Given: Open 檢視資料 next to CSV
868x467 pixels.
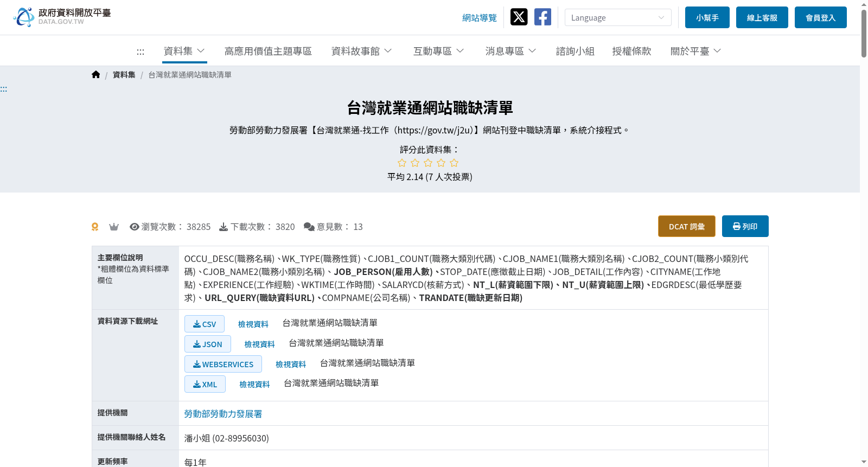Looking at the screenshot, I should pyautogui.click(x=253, y=324).
